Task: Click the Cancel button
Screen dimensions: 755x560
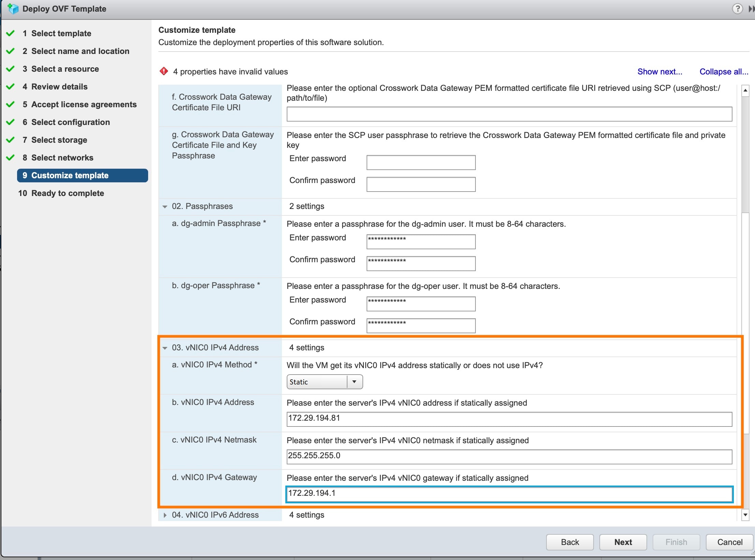Action: pyautogui.click(x=729, y=542)
